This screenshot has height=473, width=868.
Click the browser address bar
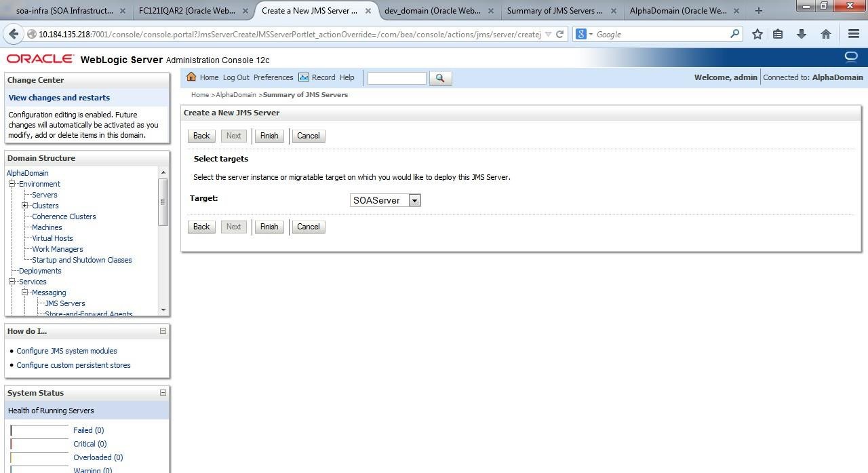coord(289,34)
